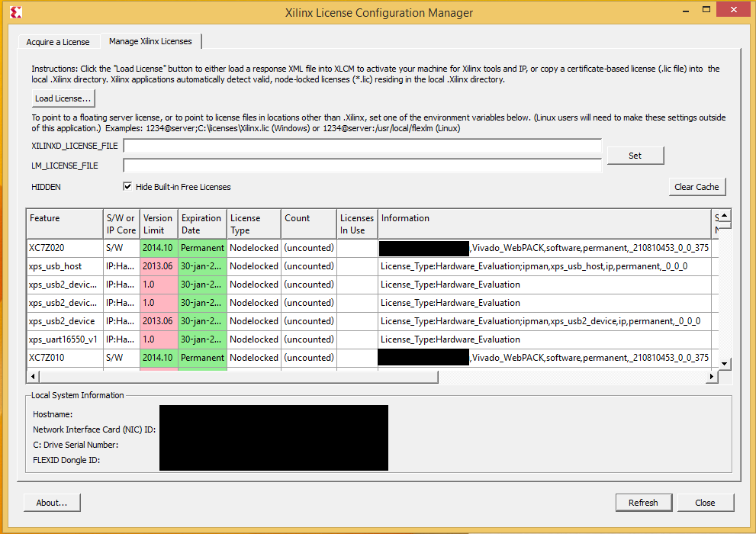Select the XC7Z010 feature cell

[65, 358]
